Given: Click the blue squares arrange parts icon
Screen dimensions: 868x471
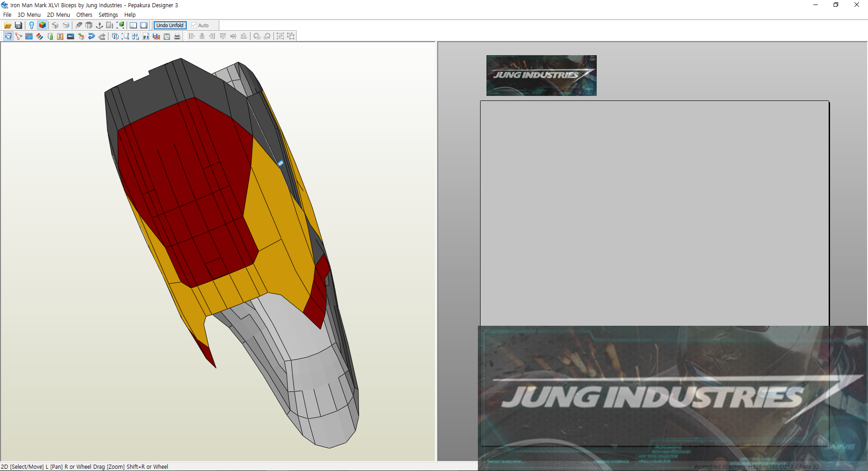Looking at the screenshot, I should tap(136, 36).
